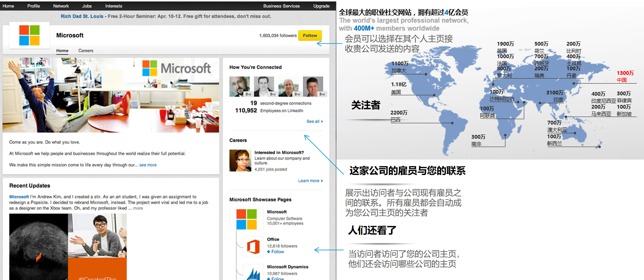Click '4,251 jobs posted' text
644x280 pixels.
tap(271, 169)
